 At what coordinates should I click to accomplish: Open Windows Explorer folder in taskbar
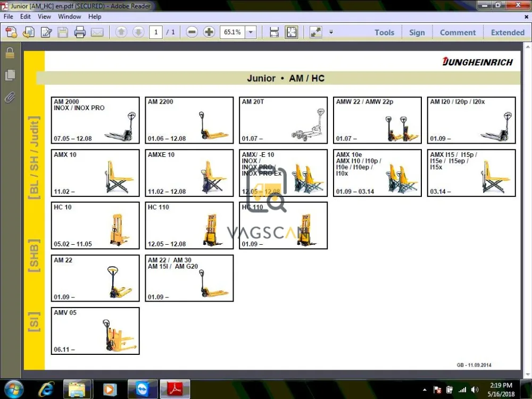click(77, 389)
